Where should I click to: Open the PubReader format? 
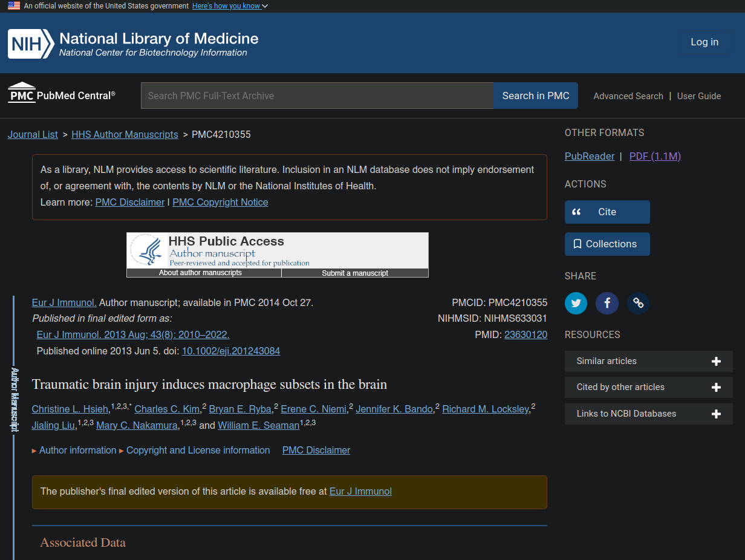[x=590, y=156]
